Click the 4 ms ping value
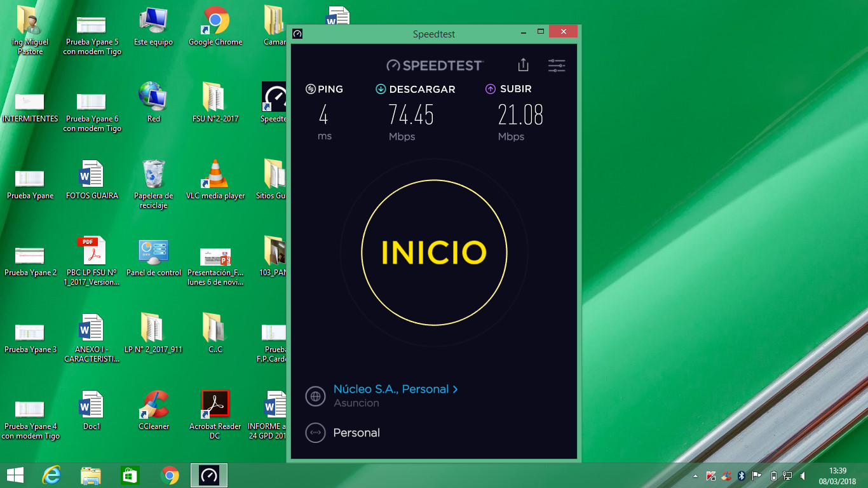Viewport: 868px width, 488px height. (x=323, y=115)
